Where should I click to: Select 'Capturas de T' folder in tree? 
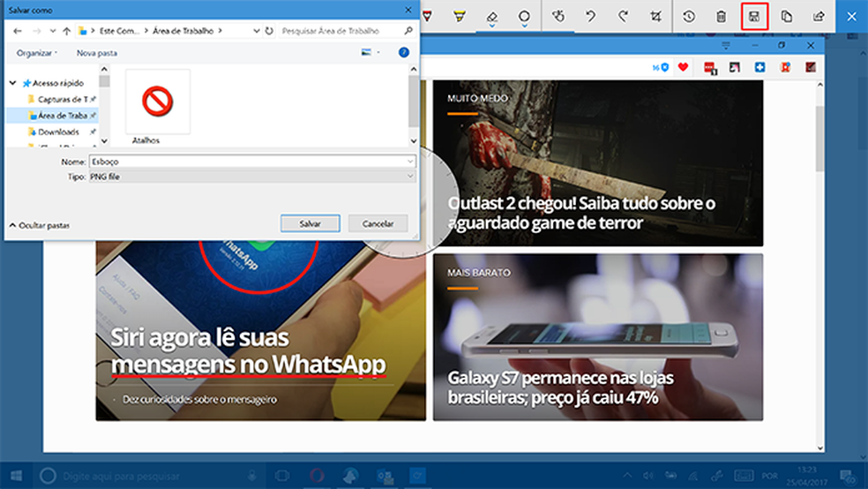[x=62, y=99]
